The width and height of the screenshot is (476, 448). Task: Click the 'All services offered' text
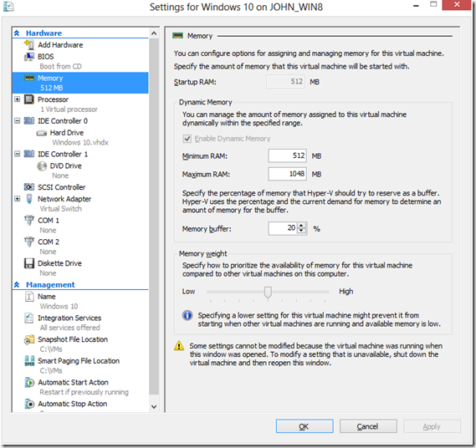tap(69, 328)
